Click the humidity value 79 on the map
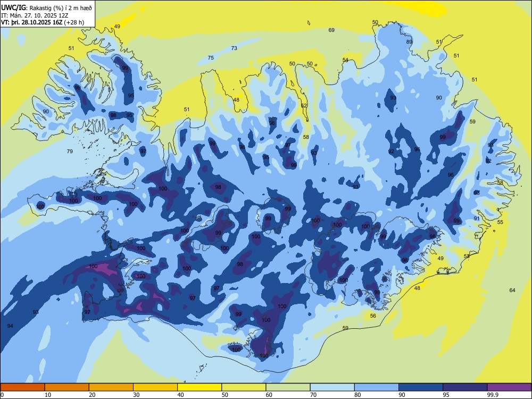Viewport: 532px width, 399px height. point(70,151)
